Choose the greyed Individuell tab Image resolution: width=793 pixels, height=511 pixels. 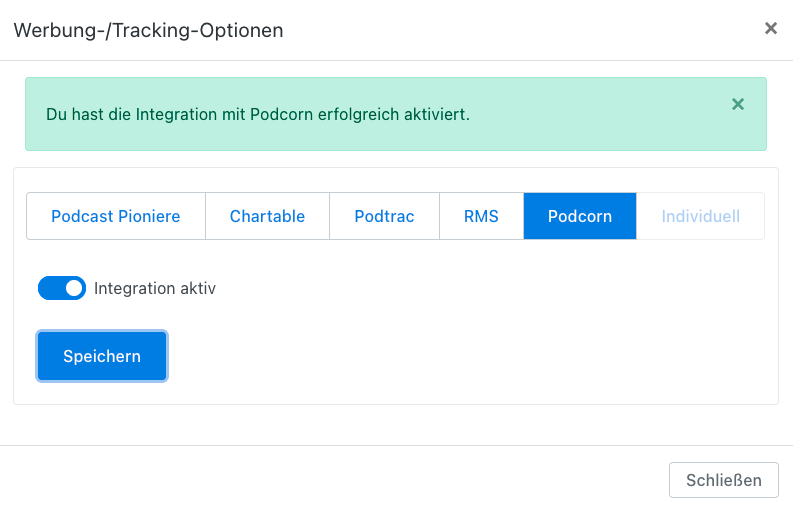pos(700,216)
